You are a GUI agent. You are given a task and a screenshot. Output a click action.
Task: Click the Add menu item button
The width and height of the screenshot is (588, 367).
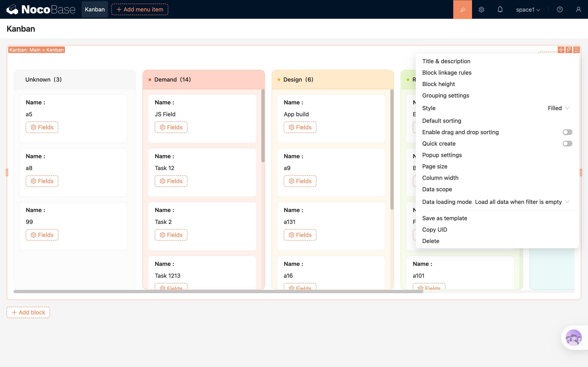click(140, 9)
